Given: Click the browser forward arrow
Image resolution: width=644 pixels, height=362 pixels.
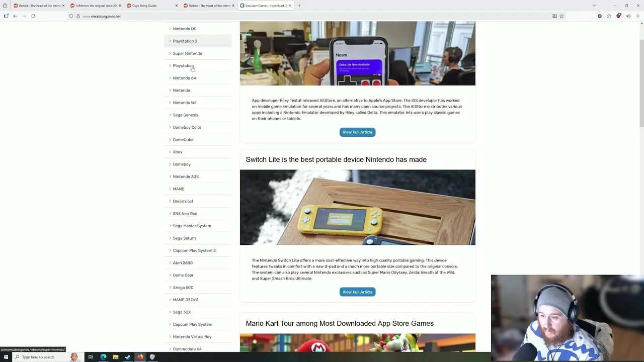Looking at the screenshot, I should coord(24,16).
